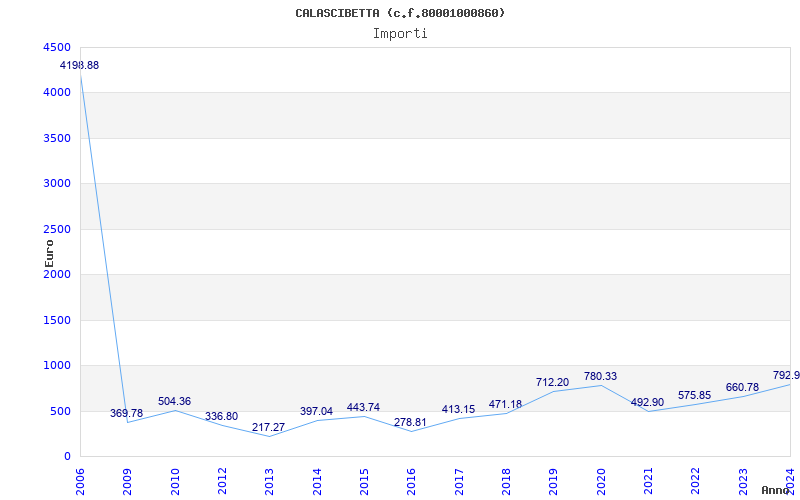Click the 575.85 value label

coord(694,395)
